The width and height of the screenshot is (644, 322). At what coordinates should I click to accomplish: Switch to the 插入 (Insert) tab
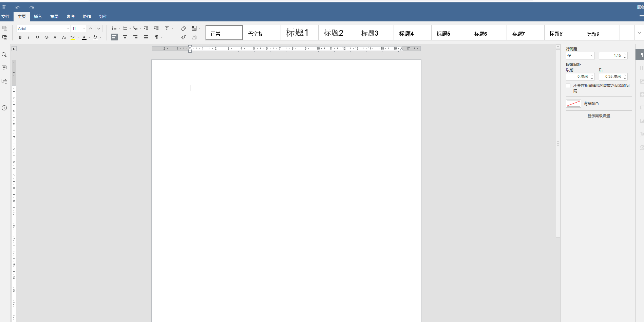coord(38,17)
